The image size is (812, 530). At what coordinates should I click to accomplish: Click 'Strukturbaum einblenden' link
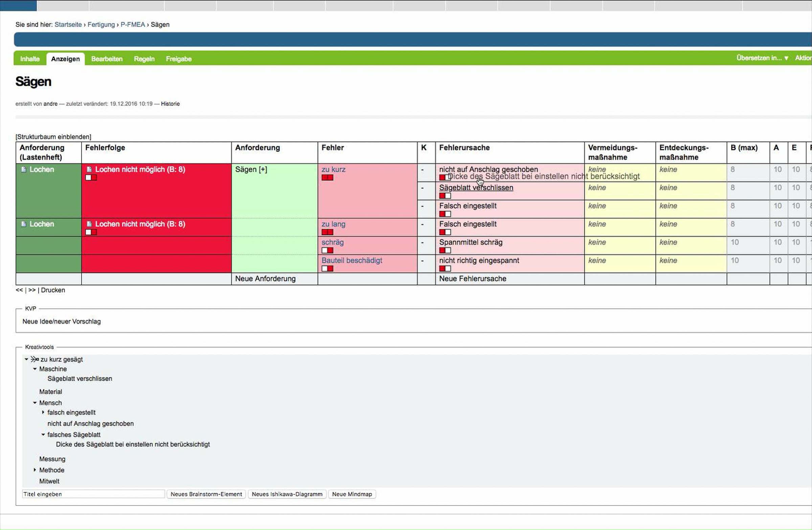click(x=53, y=137)
